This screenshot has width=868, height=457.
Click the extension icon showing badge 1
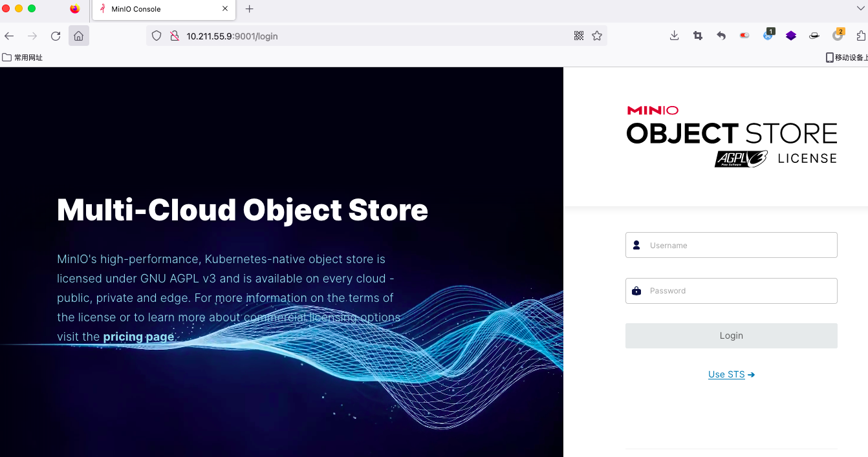point(767,36)
